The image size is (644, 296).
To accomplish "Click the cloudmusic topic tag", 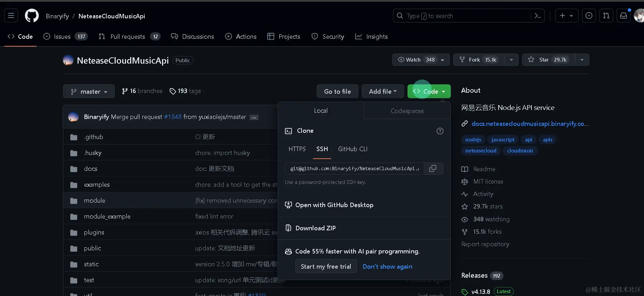I will tap(520, 151).
